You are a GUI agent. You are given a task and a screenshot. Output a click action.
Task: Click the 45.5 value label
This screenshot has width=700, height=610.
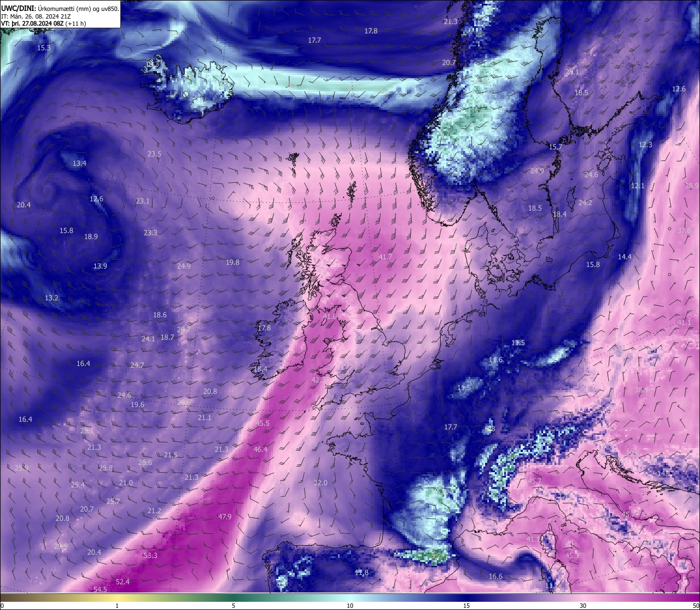click(262, 423)
